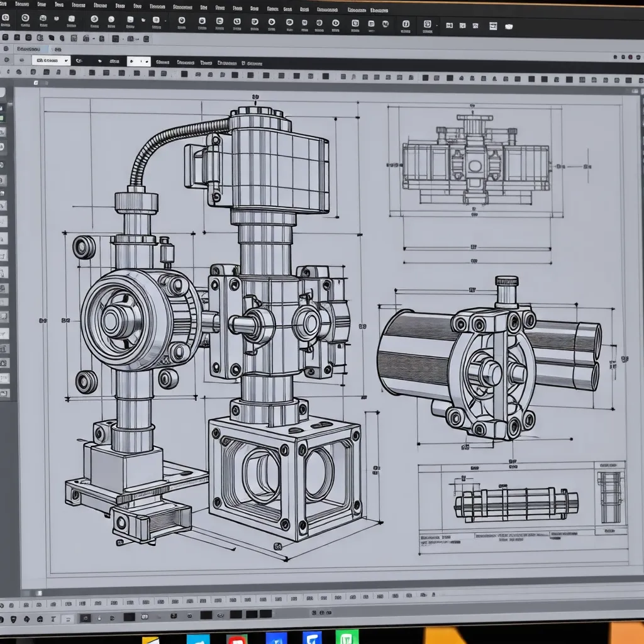This screenshot has height=644, width=644.
Task: Select the main valve assembly isometric drawing
Action: [214, 325]
